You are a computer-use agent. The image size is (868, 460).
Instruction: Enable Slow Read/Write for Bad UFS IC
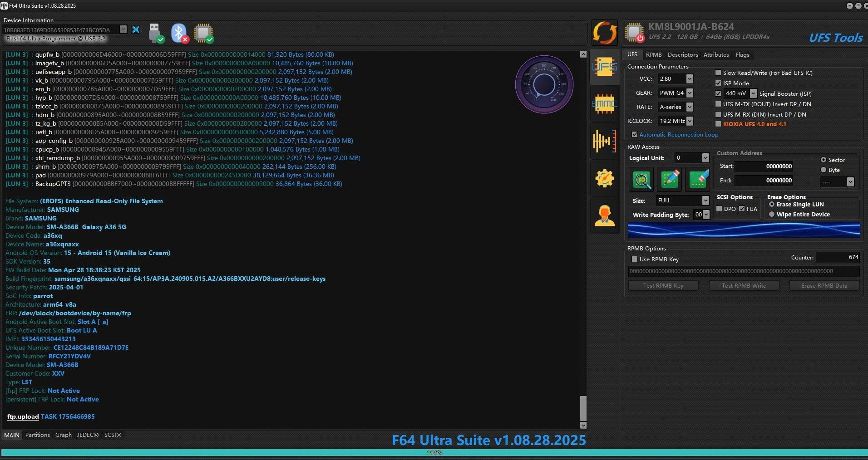coord(718,73)
